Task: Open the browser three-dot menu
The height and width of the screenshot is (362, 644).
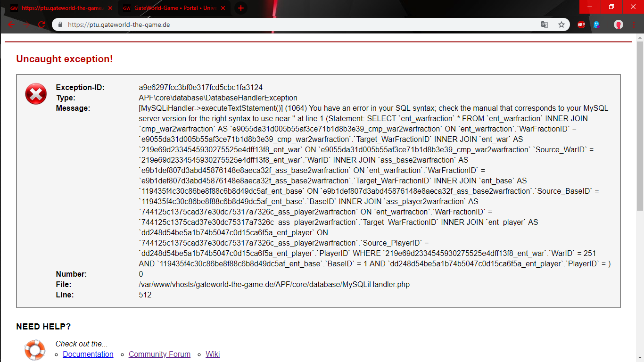Action: pos(634,25)
